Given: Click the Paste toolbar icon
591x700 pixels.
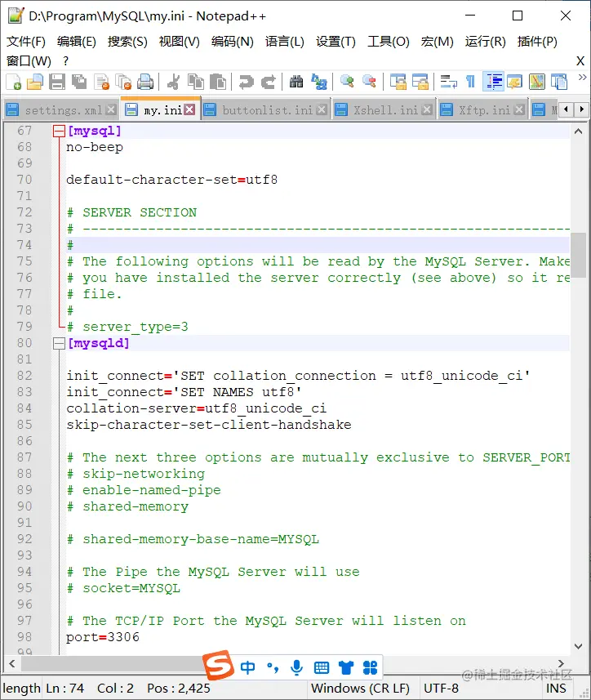Looking at the screenshot, I should click(218, 82).
